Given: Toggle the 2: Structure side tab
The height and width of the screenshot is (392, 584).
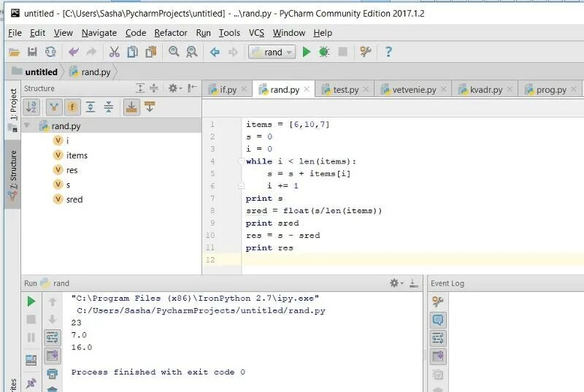Looking at the screenshot, I should (13, 175).
